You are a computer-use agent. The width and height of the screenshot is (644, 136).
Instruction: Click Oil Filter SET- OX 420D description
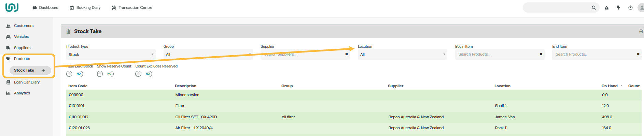(x=196, y=117)
